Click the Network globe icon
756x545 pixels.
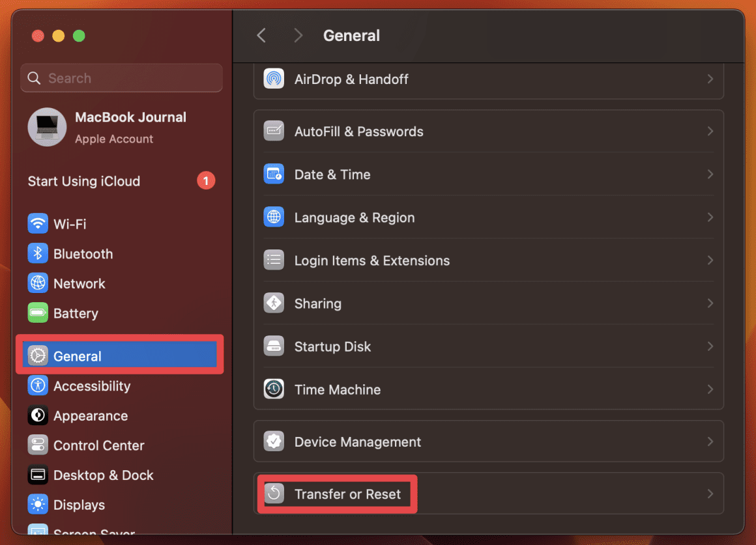click(x=38, y=283)
